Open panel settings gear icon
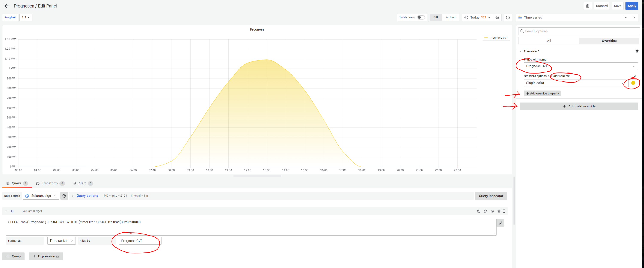The width and height of the screenshot is (644, 268). point(588,6)
